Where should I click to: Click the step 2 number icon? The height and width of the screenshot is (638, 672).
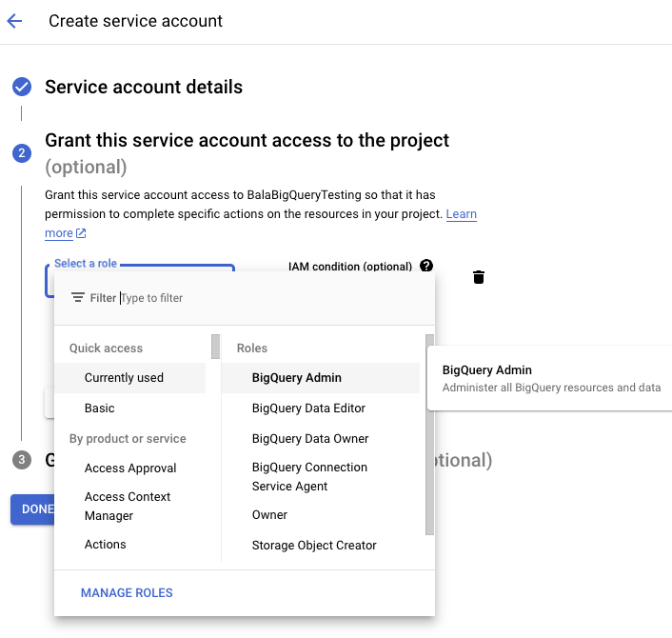coord(22,153)
